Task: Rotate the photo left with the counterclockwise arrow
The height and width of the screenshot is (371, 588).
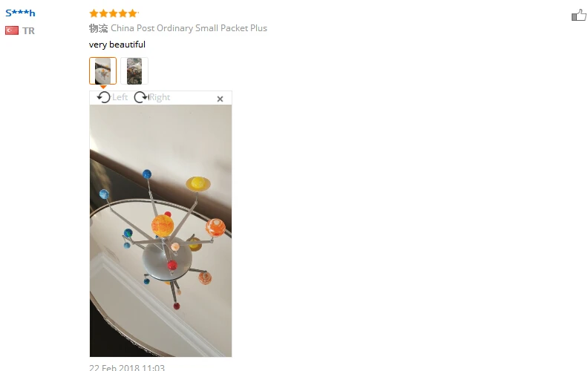Action: click(x=103, y=97)
